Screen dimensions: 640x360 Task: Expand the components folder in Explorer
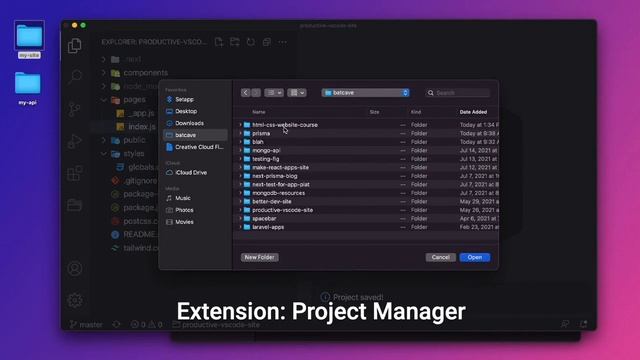pos(104,73)
